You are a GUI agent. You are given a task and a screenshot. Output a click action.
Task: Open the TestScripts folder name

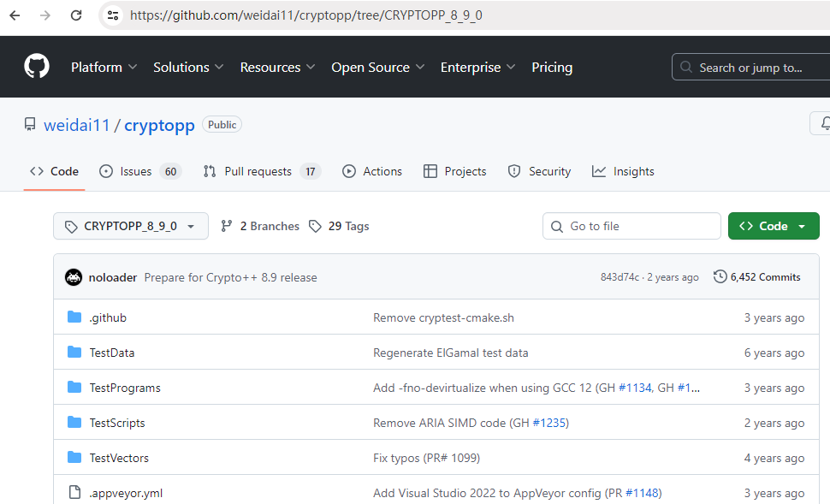(117, 423)
